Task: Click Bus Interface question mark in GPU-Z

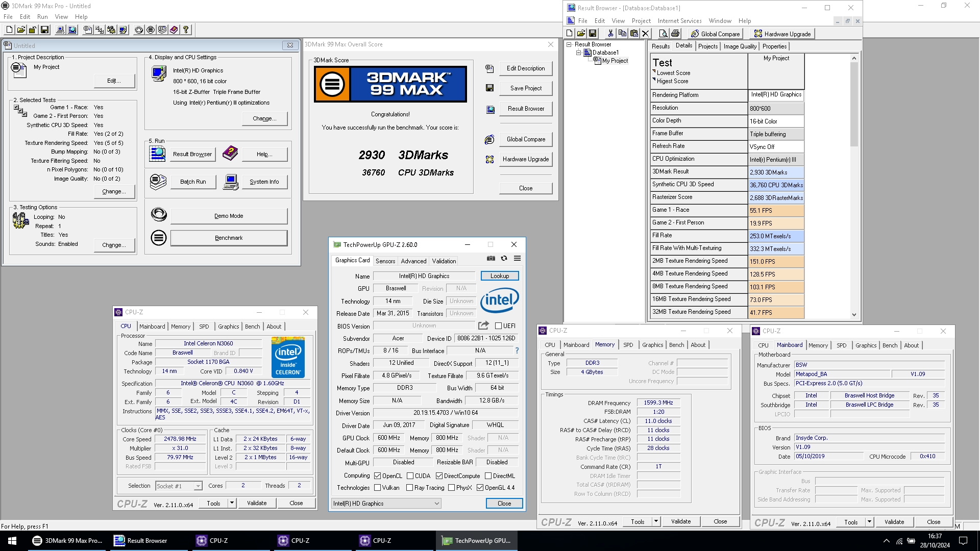Action: [x=517, y=350]
